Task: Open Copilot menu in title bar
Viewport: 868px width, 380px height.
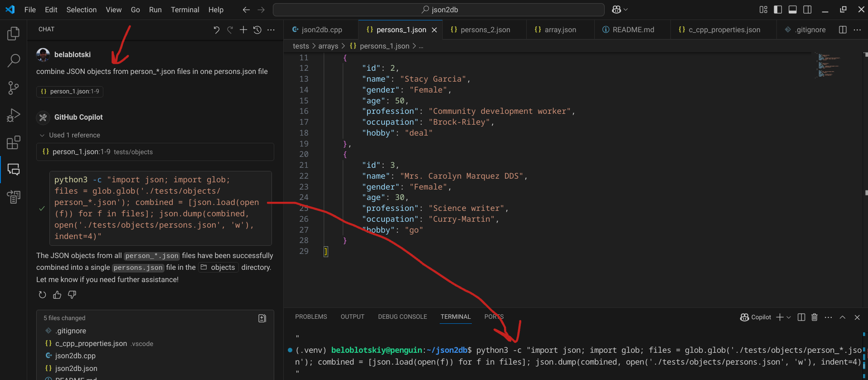Action: 620,10
